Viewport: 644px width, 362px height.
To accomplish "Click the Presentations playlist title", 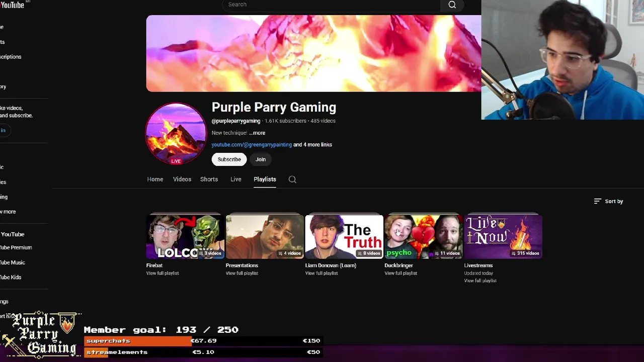I will (242, 265).
